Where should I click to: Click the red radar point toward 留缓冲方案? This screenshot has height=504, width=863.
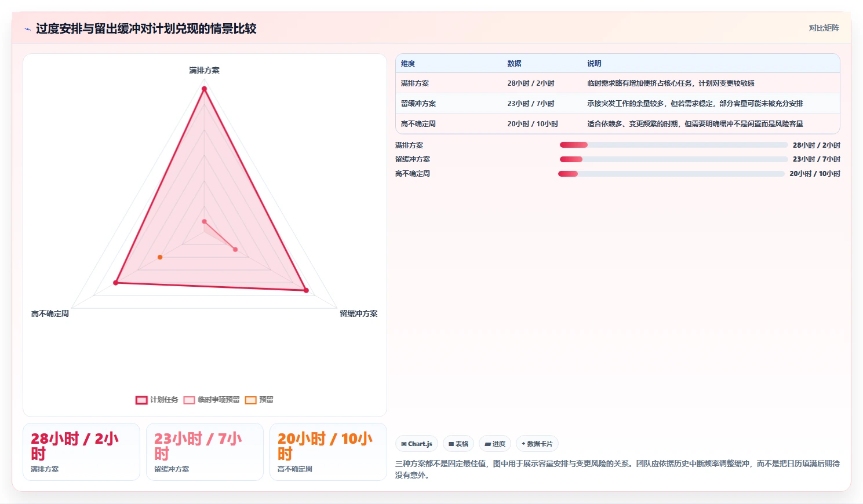coord(306,290)
